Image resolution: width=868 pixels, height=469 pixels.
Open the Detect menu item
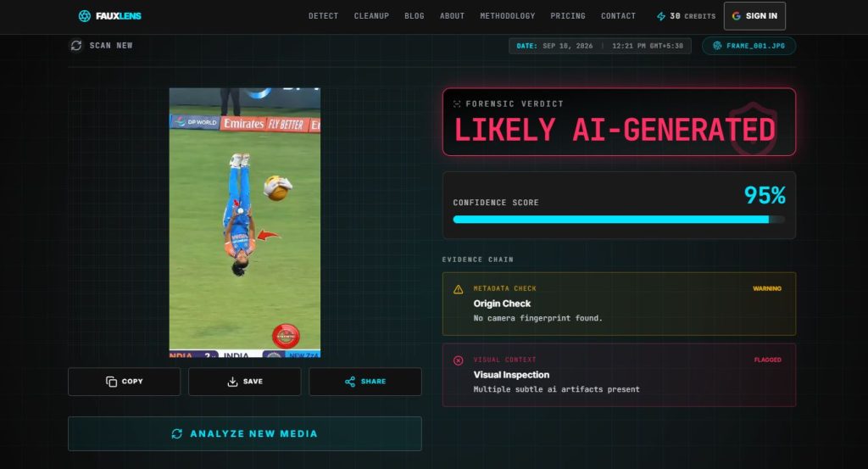(323, 16)
